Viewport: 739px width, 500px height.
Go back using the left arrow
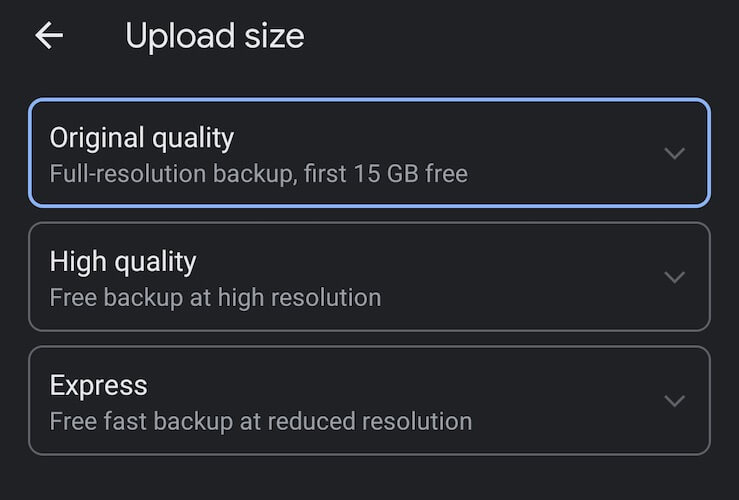48,36
